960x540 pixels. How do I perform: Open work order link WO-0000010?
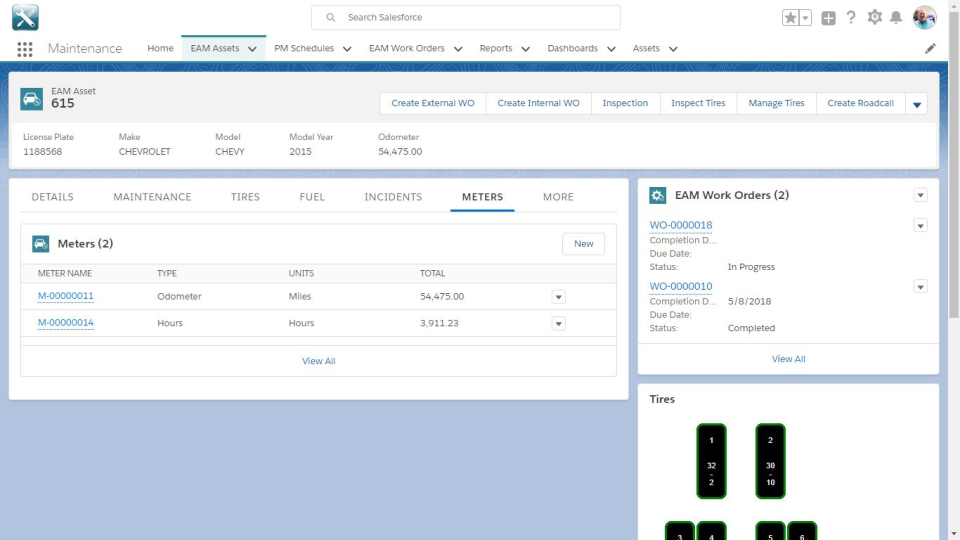pyautogui.click(x=681, y=286)
